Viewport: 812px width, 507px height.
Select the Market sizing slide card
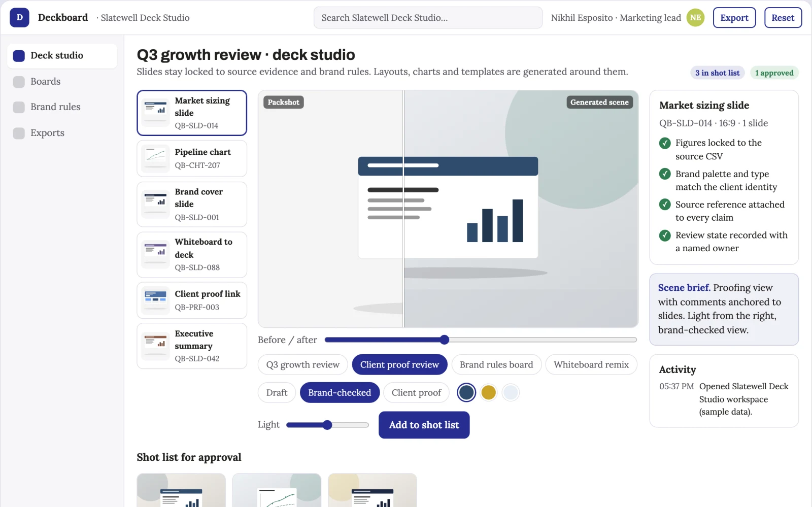coord(192,113)
